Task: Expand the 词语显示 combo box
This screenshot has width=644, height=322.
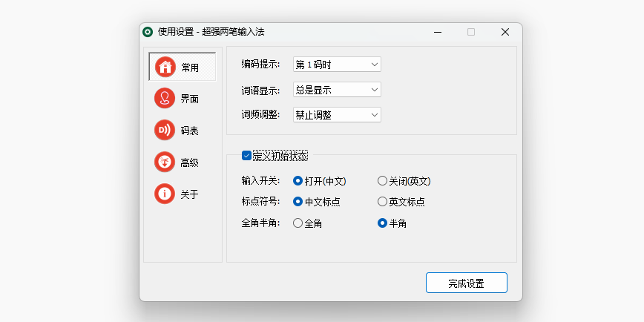Action: point(336,90)
